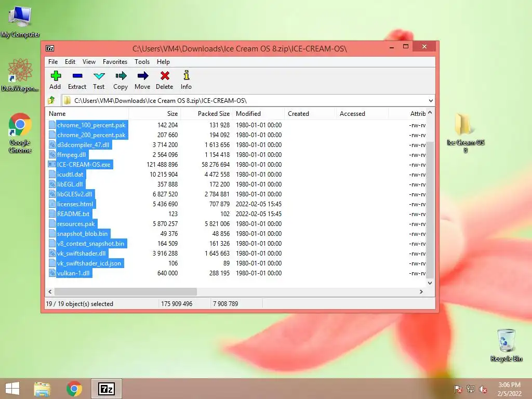This screenshot has height=399, width=532.
Task: Click the muted volume tray icon
Action: pos(483,389)
